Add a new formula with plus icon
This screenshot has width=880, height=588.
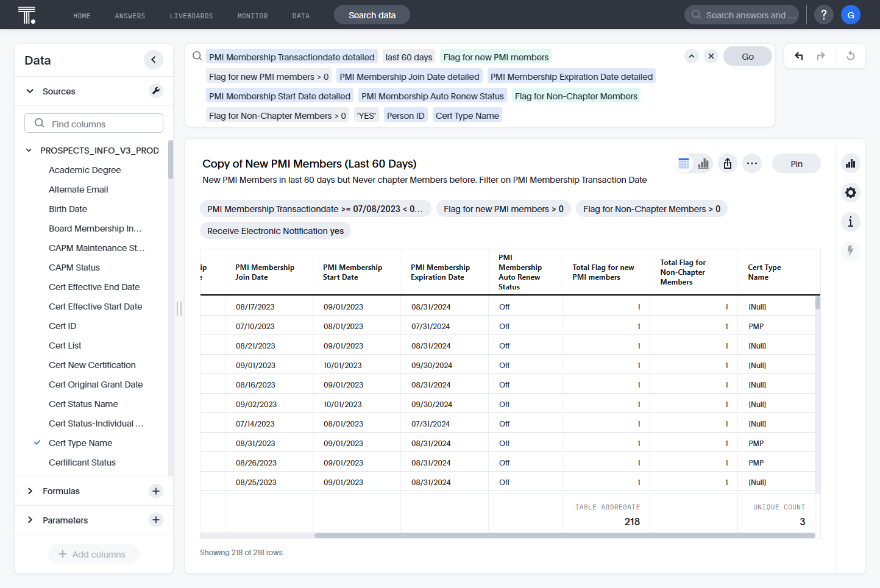(156, 491)
